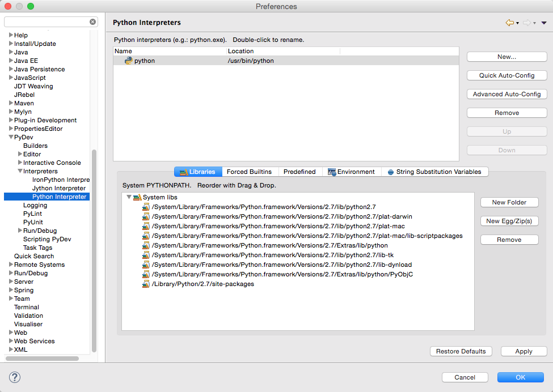The height and width of the screenshot is (392, 553).
Task: Click the preferences tree vertical scrollbar
Action: point(94,251)
